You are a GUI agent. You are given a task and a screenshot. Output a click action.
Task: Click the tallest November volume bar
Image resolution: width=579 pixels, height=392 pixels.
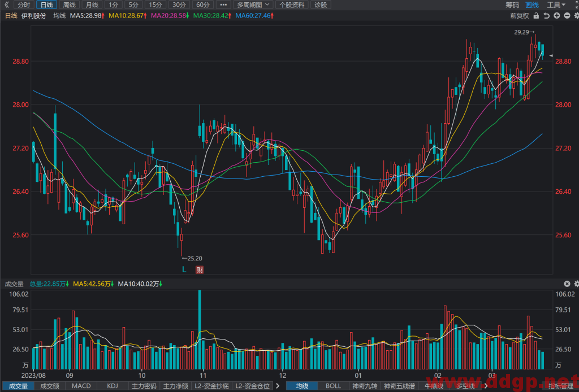point(200,329)
